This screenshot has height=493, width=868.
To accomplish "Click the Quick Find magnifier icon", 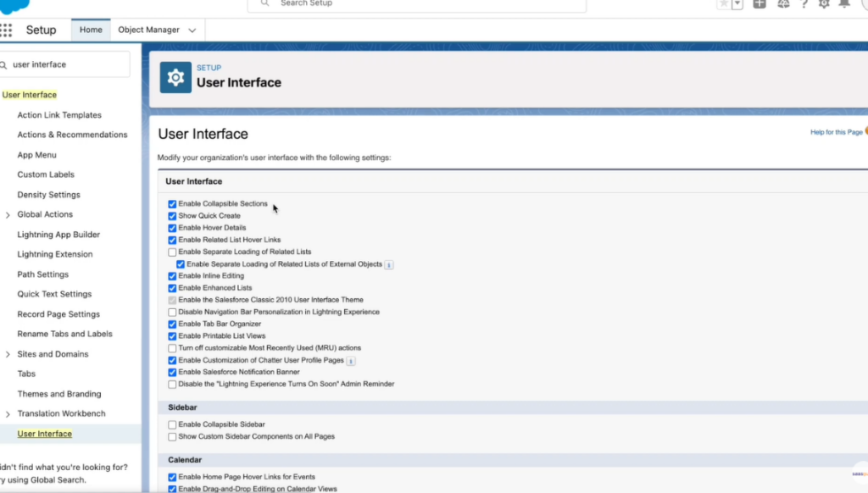I will pos(4,65).
